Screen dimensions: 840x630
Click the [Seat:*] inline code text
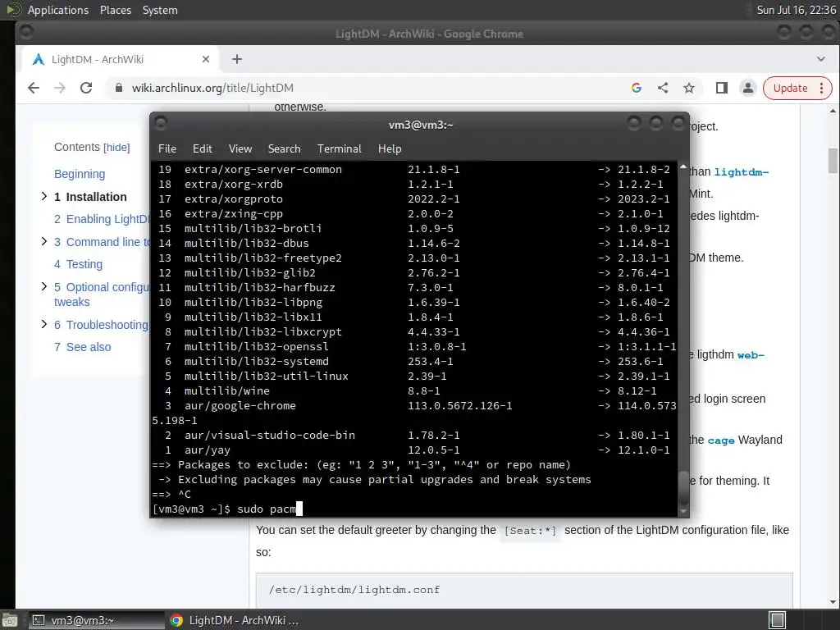531,531
